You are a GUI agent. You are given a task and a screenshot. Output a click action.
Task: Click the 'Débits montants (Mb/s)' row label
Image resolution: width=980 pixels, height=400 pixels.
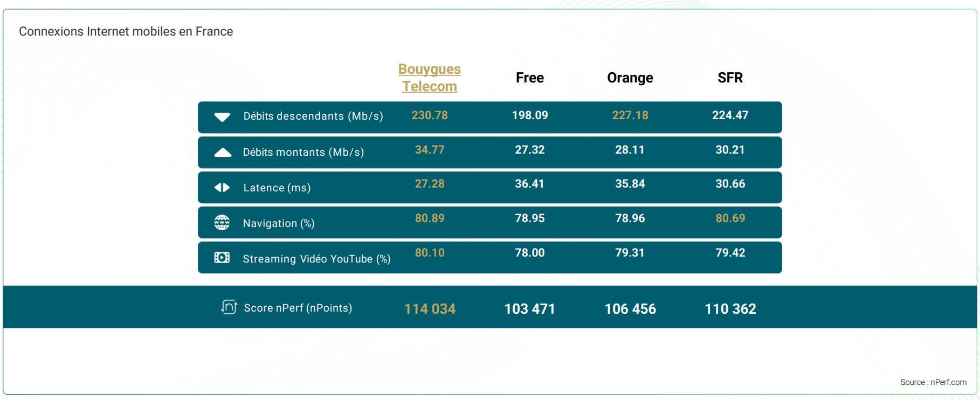point(303,152)
